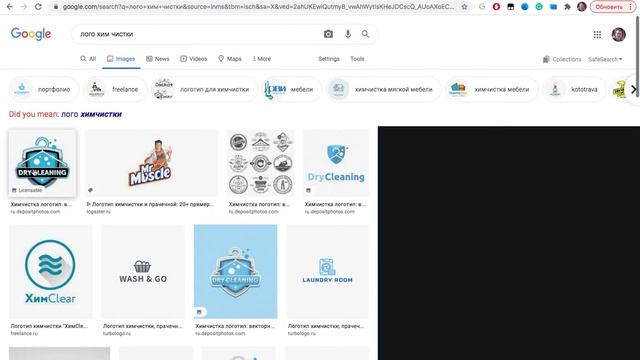The height and width of the screenshot is (360, 640).
Task: Click the browser back arrow
Action: click(x=9, y=7)
